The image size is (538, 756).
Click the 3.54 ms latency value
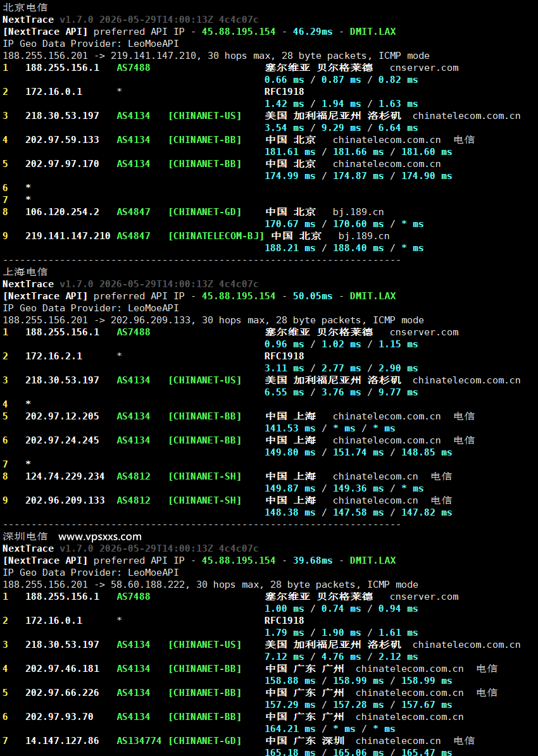pyautogui.click(x=284, y=128)
